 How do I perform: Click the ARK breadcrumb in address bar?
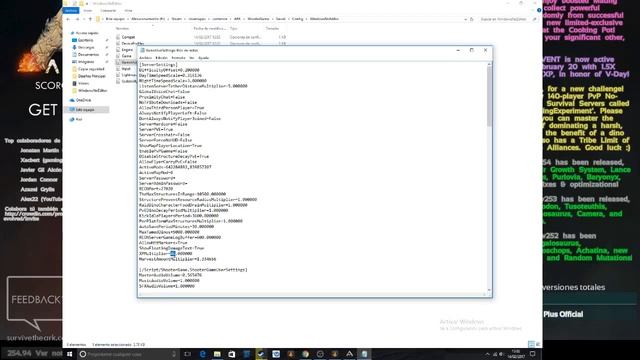pos(237,19)
